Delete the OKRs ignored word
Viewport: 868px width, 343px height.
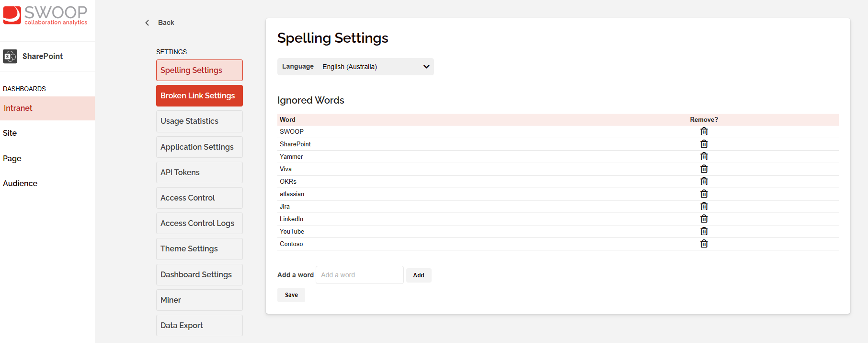(x=704, y=181)
